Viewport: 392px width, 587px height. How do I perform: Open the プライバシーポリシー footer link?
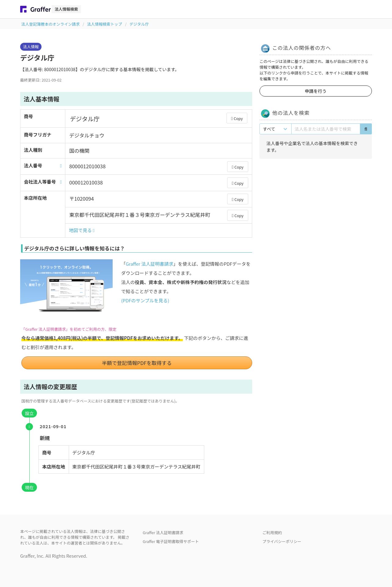(282, 541)
